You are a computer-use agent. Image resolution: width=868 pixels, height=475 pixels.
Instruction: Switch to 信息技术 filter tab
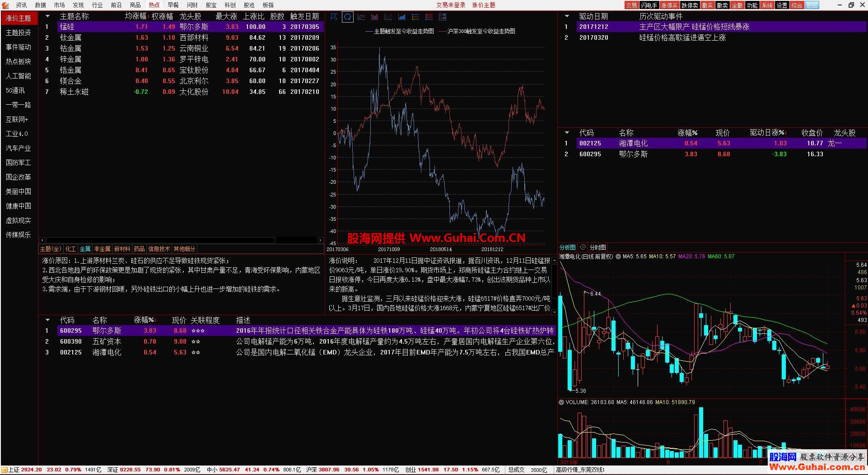[159, 249]
